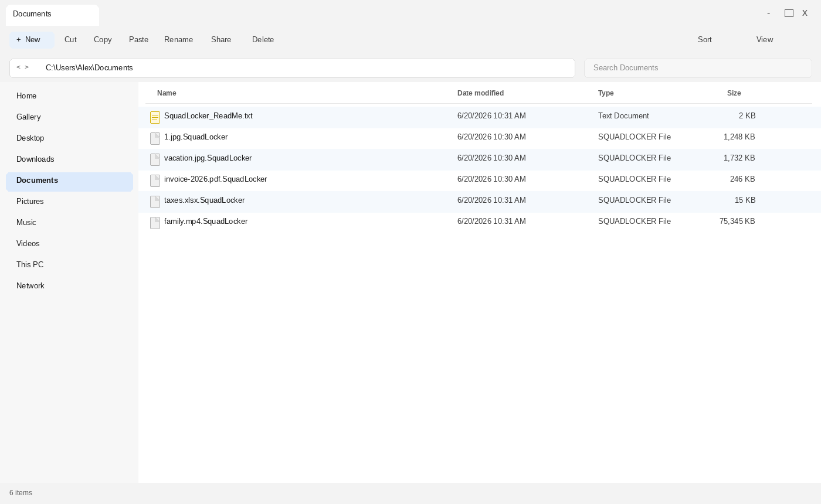The image size is (821, 504).
Task: Click the 1.jpg.SquadLocker file icon
Action: (155, 138)
